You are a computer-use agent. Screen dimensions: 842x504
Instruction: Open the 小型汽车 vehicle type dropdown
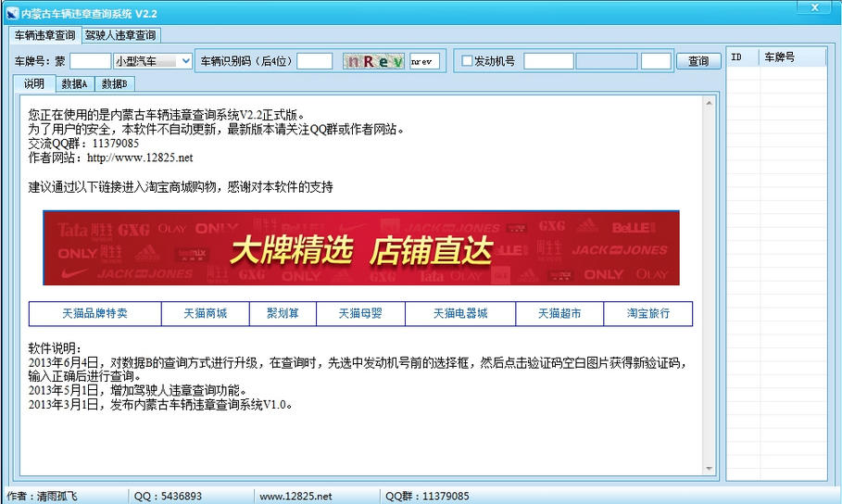[153, 61]
